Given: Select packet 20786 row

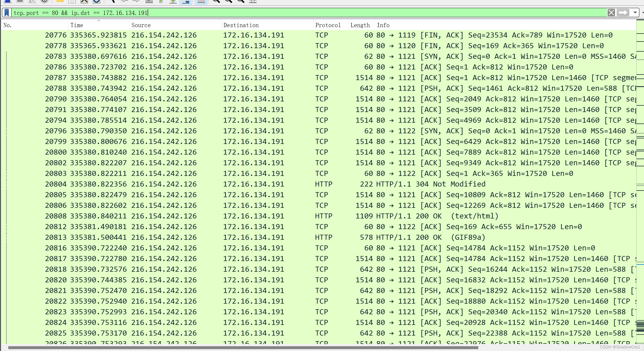Looking at the screenshot, I should [x=319, y=67].
